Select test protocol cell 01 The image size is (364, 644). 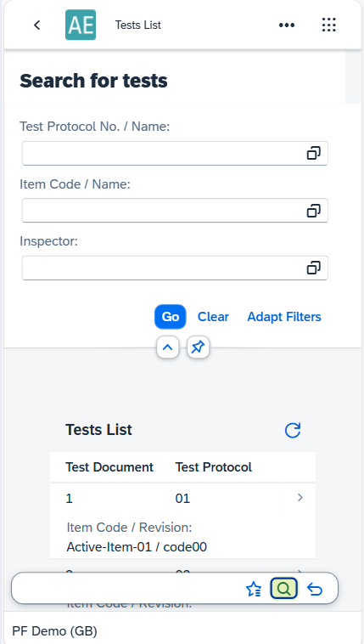[x=182, y=498]
